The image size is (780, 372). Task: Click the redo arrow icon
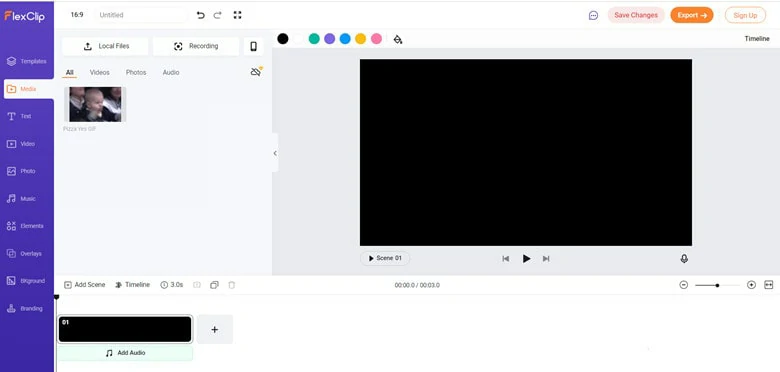tap(217, 15)
